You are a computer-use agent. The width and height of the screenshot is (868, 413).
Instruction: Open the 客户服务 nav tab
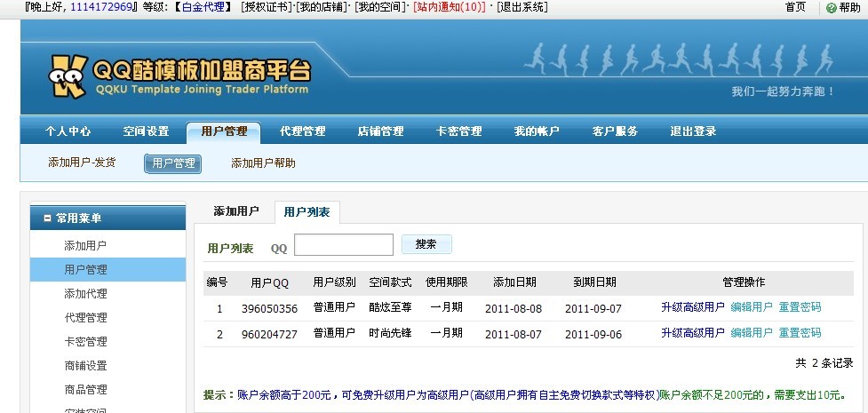[x=615, y=131]
